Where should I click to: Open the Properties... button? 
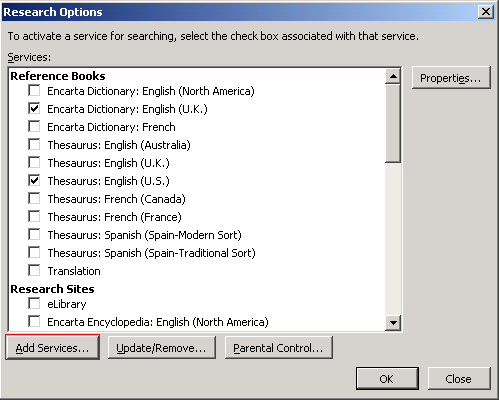451,78
